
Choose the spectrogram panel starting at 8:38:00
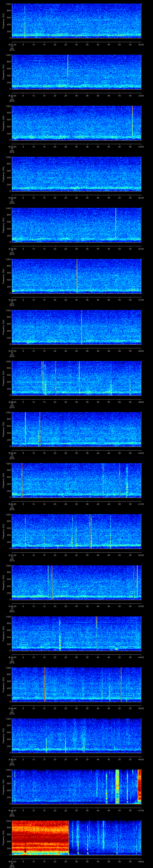coord(76,378)
